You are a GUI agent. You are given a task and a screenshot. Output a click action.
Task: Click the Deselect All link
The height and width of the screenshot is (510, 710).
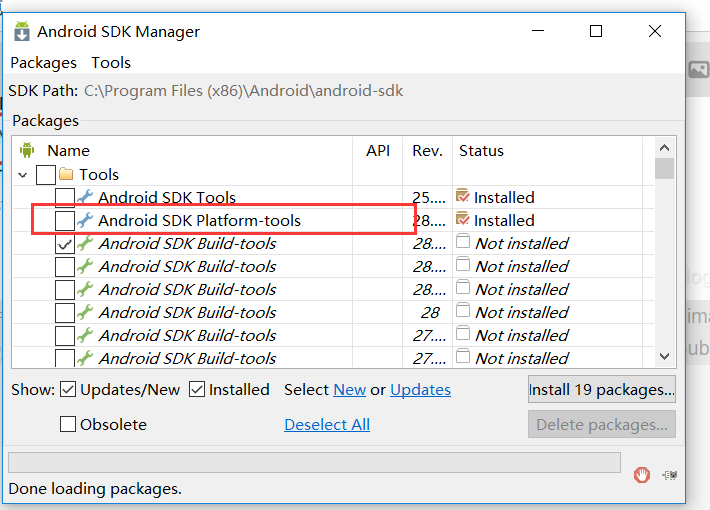pyautogui.click(x=327, y=424)
